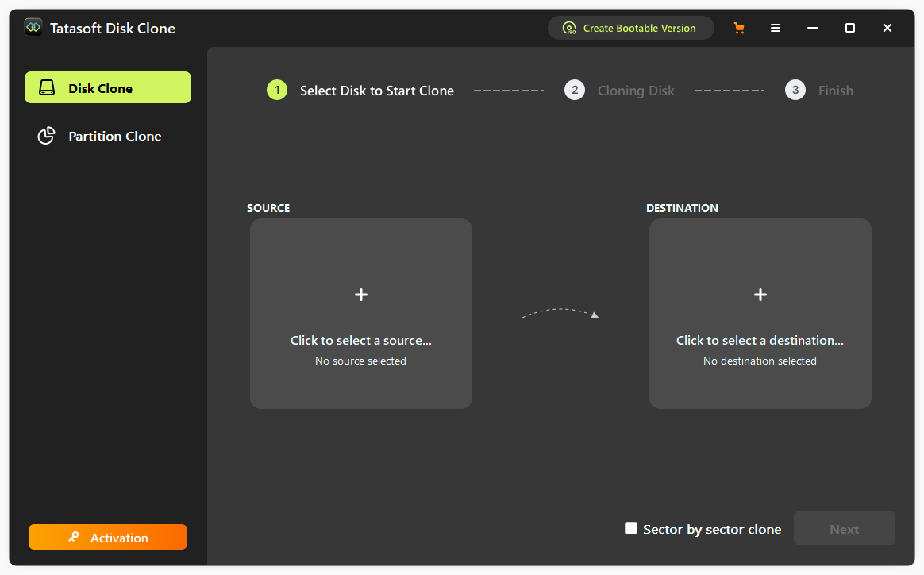The width and height of the screenshot is (924, 575).
Task: Click the plus icon in the Destination box
Action: (x=760, y=295)
